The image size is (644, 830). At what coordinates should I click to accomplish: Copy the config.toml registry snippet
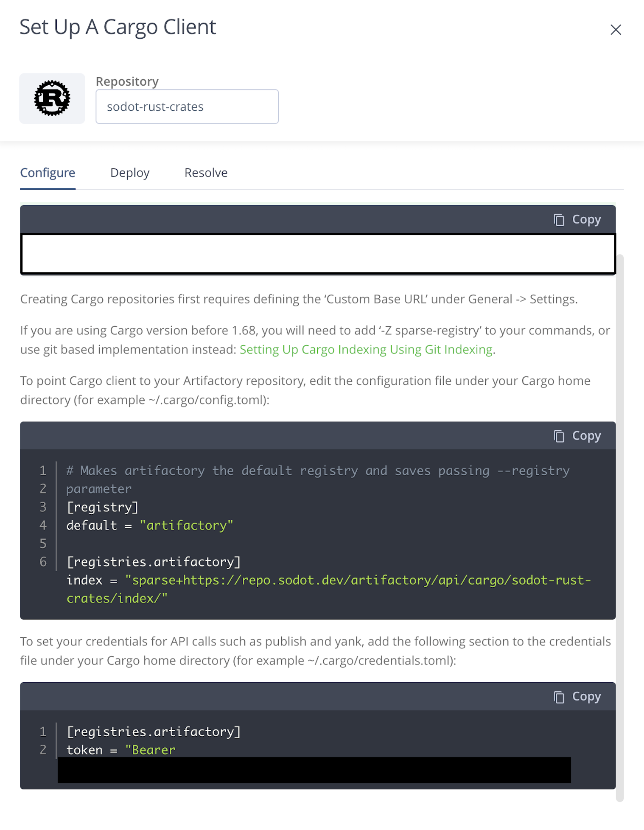(577, 436)
